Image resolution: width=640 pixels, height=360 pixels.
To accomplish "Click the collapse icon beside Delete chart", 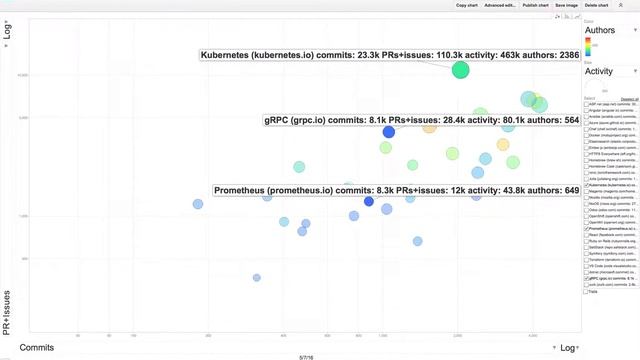I will click(620, 5).
